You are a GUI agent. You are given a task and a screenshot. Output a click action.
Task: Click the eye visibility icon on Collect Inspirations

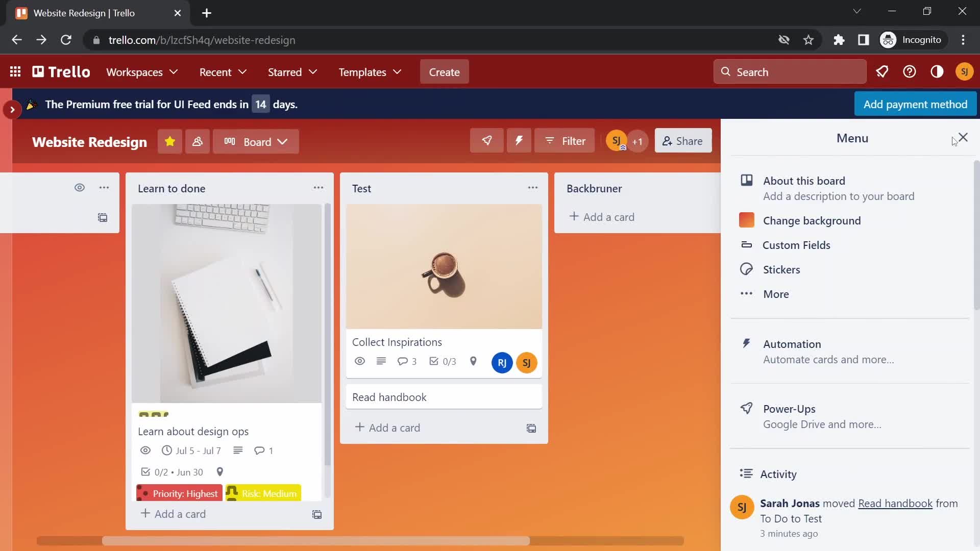359,362
